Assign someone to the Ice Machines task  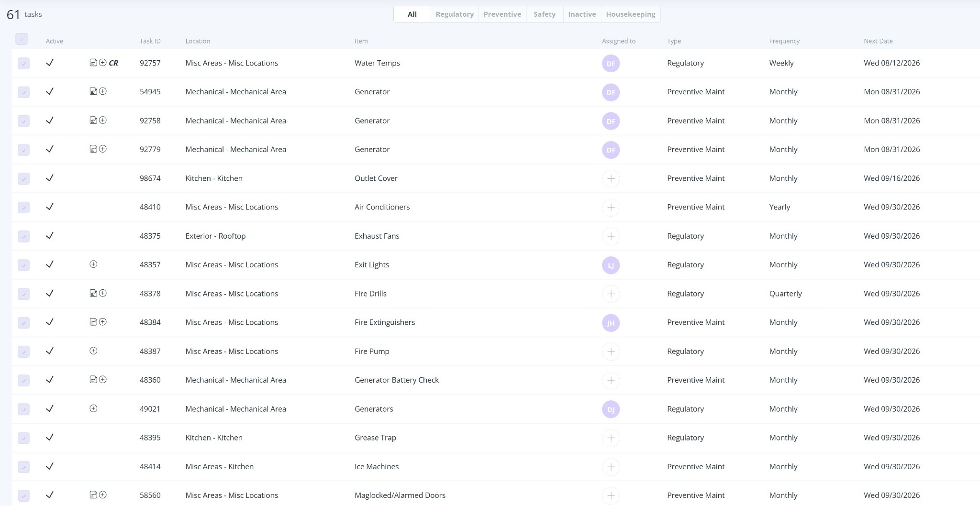click(x=611, y=467)
